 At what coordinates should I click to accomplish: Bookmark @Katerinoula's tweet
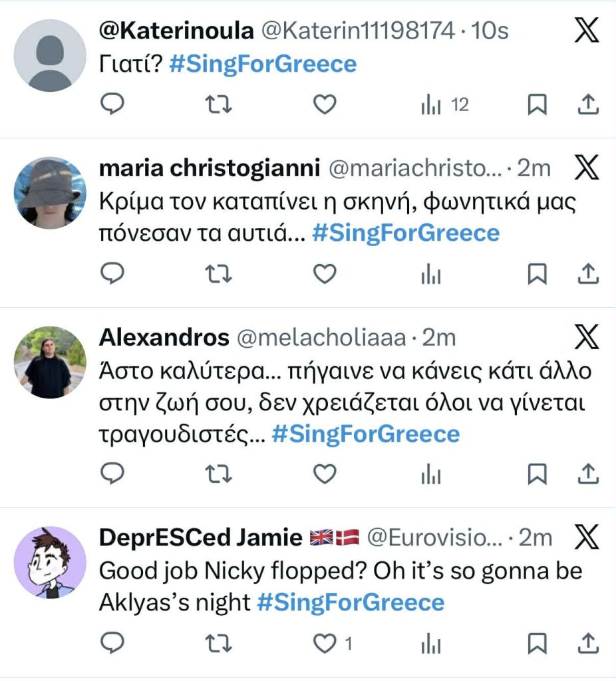coord(537,104)
